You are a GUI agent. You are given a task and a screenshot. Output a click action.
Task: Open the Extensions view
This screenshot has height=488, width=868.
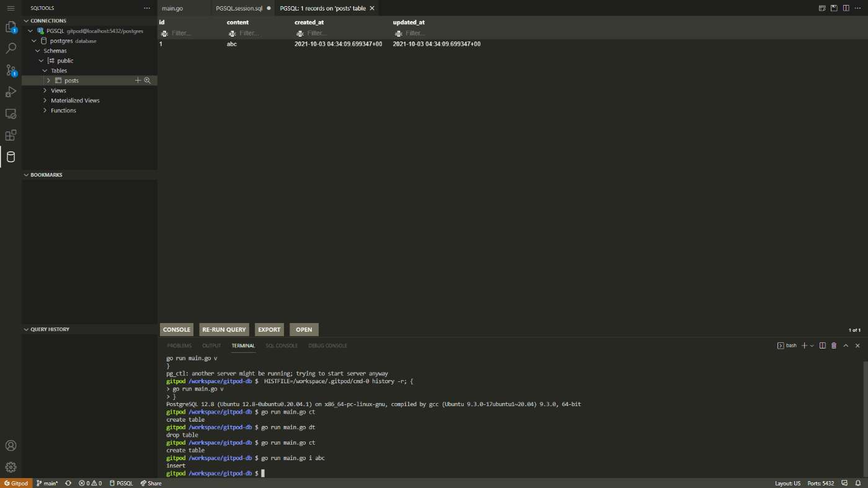pos(11,135)
